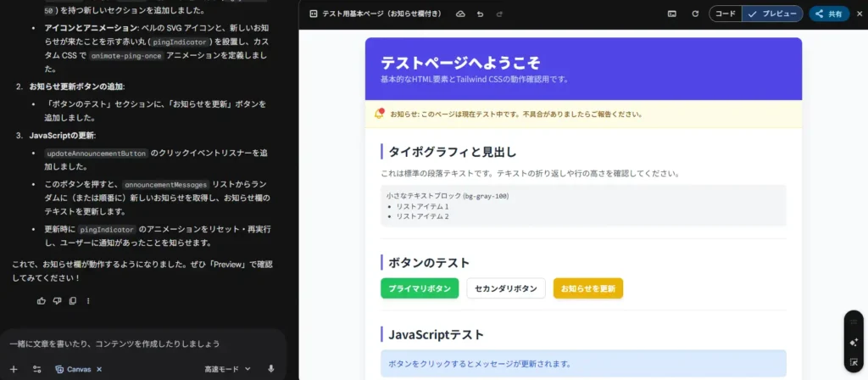Viewport: 868px width, 380px height.
Task: Click the テストページへようこそ heading
Action: 460,63
